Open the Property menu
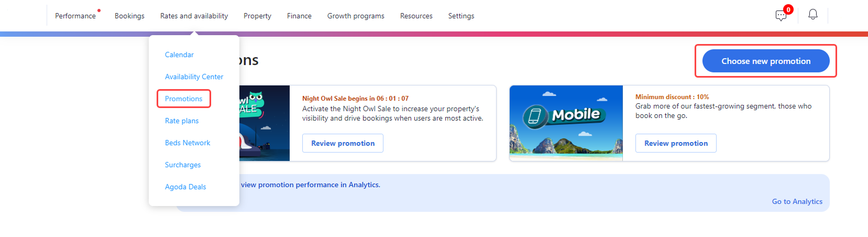This screenshot has height=237, width=868. tap(257, 16)
